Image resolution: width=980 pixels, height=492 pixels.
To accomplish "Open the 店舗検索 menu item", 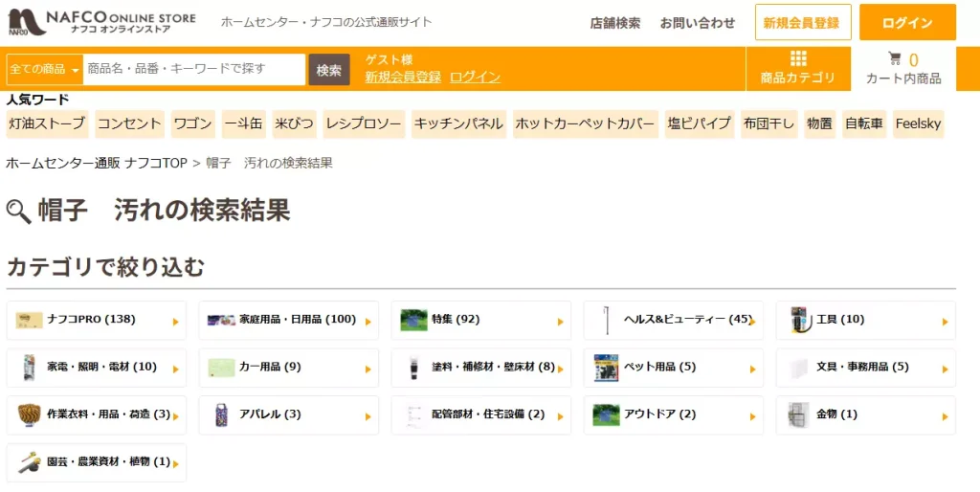I will click(615, 23).
